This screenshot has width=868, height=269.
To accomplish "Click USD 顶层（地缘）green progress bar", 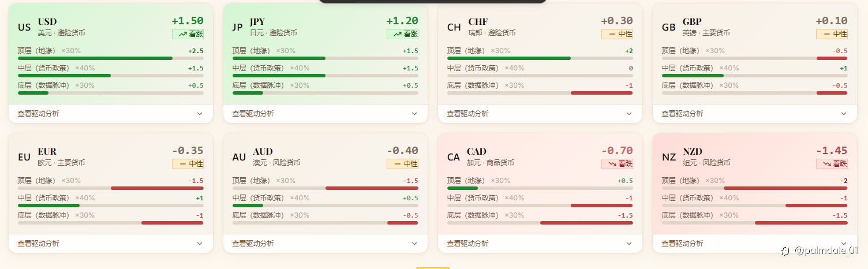I will (x=95, y=58).
